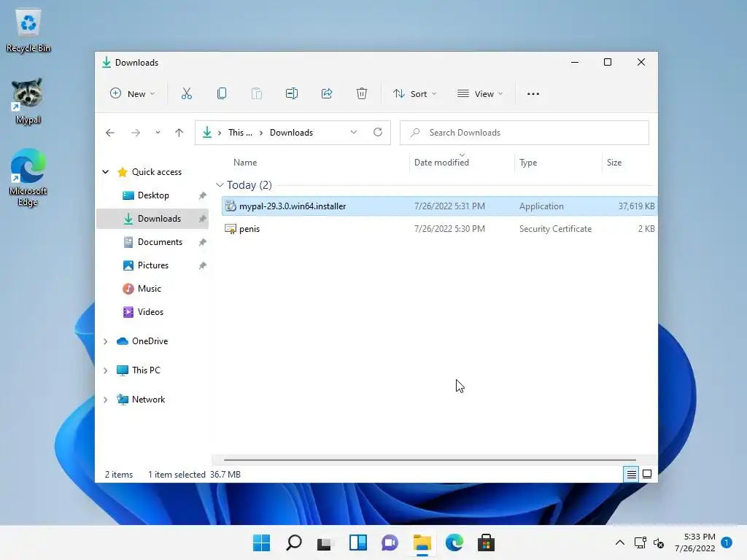Viewport: 747px width, 560px height.
Task: Click the Share icon in toolbar
Action: pyautogui.click(x=327, y=94)
